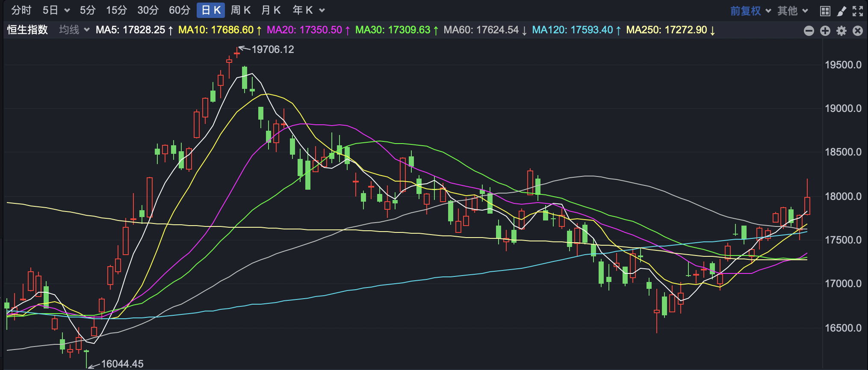Open the grid layout icon
Viewport: 868px width, 370px height.
tap(825, 11)
